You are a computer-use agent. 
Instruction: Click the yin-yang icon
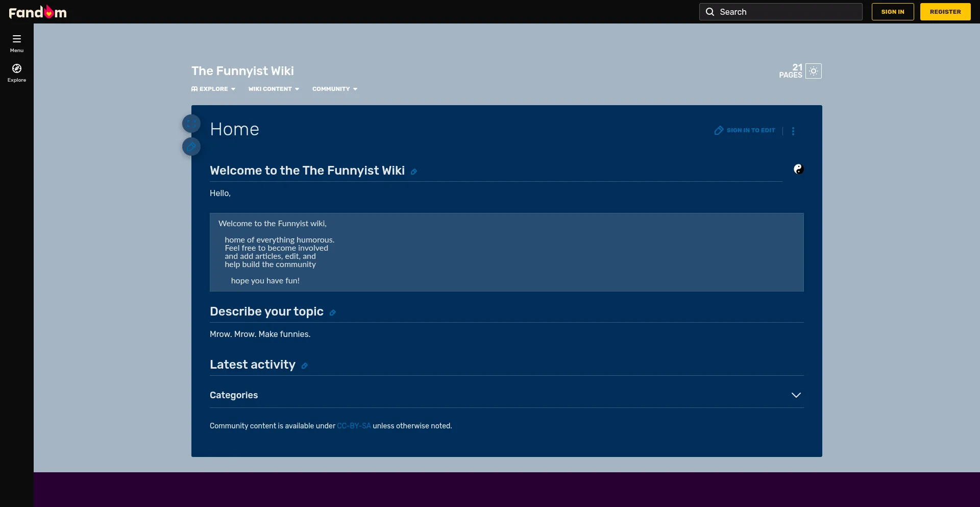[798, 169]
